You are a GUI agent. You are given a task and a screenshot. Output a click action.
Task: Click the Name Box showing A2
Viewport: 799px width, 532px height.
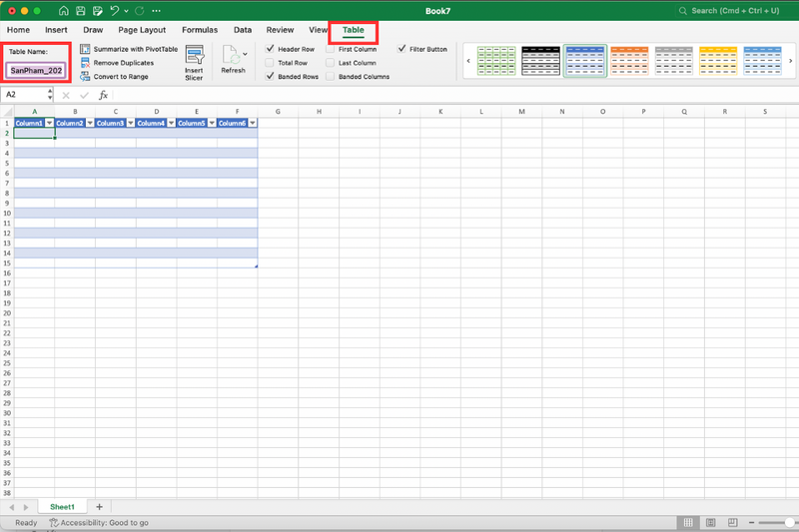coord(24,95)
